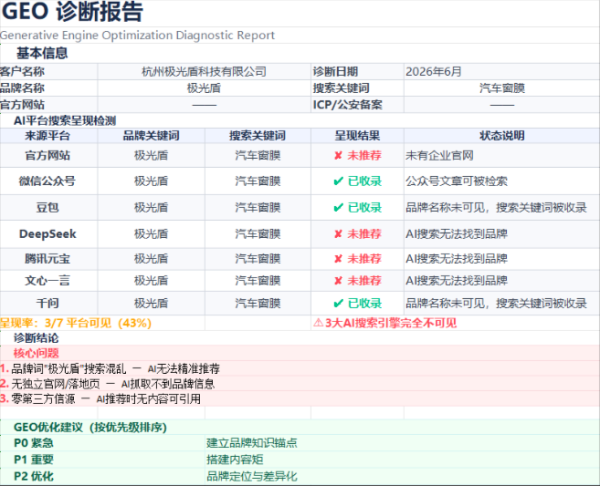
Task: Click the "已收录" result in 微信公众号 row
Action: point(364,181)
